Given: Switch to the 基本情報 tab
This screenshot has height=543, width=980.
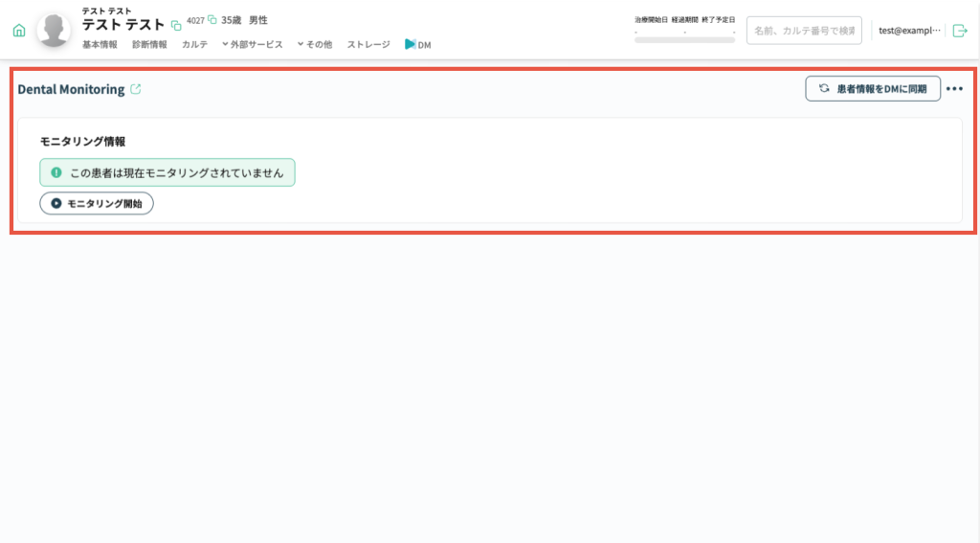Looking at the screenshot, I should tap(100, 45).
